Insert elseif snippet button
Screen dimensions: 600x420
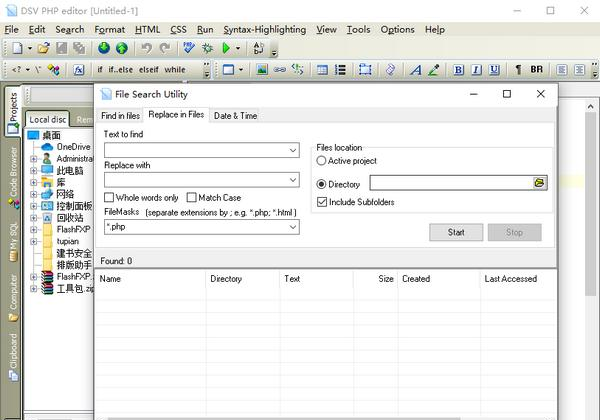click(149, 70)
